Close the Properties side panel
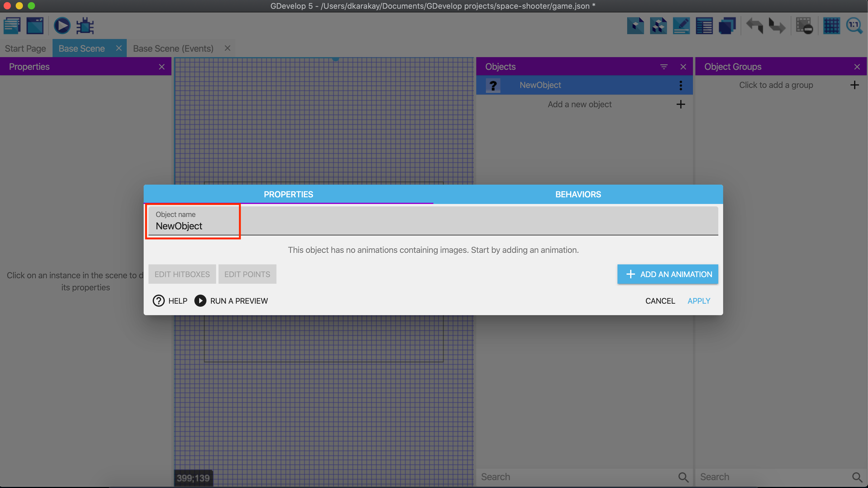This screenshot has width=868, height=488. [x=162, y=67]
